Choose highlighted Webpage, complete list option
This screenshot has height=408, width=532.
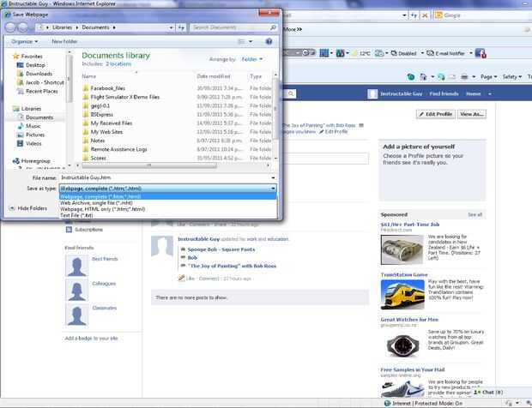(x=168, y=196)
